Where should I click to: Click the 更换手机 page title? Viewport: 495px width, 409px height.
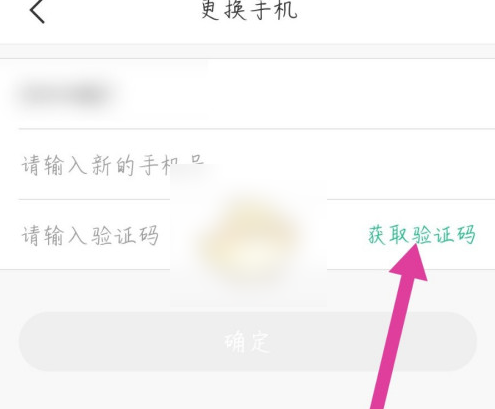pyautogui.click(x=249, y=10)
